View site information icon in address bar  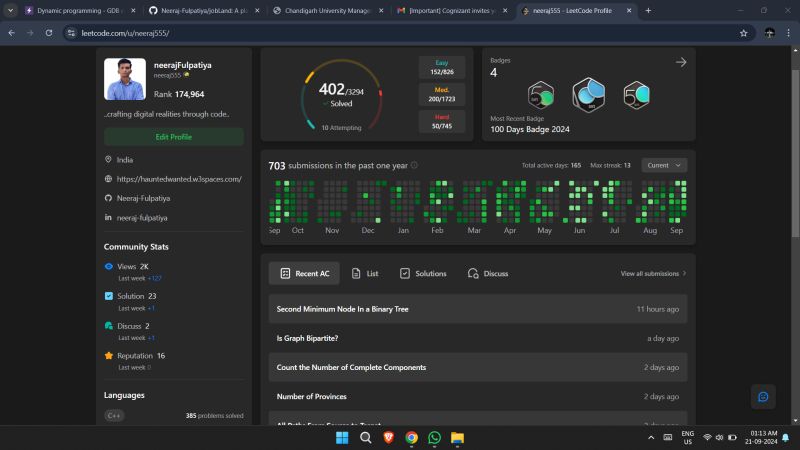point(71,33)
